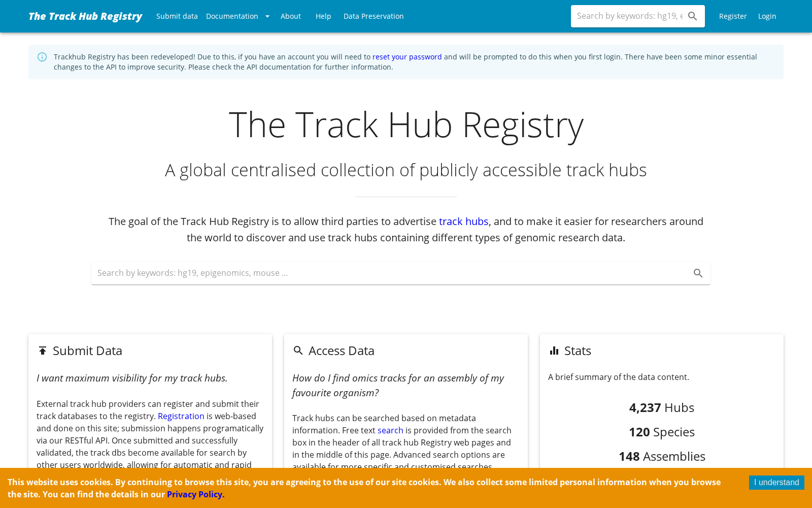Click the Login link in the header
812x508 pixels.
click(767, 16)
